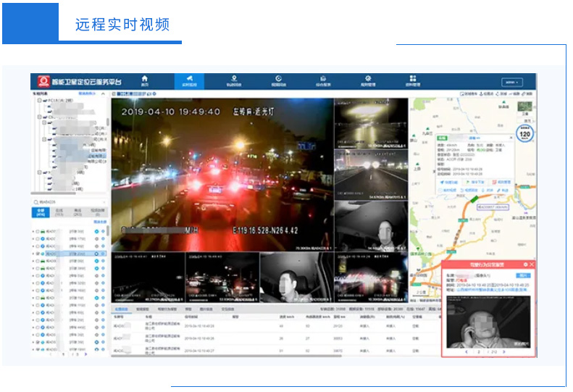
Task: Click the vehicle search input field
Action: pyautogui.click(x=69, y=201)
